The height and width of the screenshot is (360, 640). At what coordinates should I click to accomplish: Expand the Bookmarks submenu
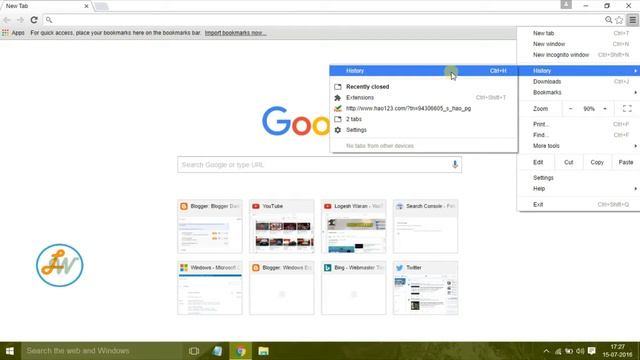point(578,92)
